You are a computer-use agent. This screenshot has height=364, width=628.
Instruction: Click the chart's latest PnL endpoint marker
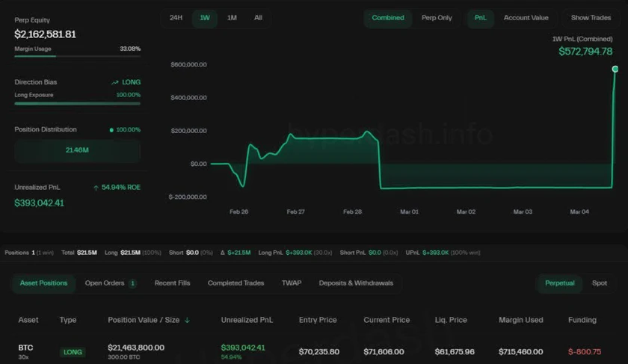(x=615, y=69)
